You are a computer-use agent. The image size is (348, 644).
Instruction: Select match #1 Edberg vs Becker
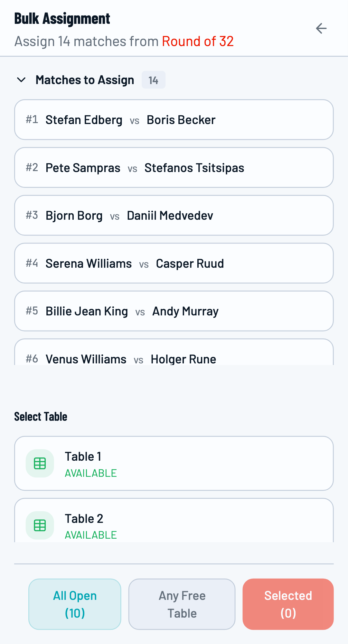tap(174, 120)
